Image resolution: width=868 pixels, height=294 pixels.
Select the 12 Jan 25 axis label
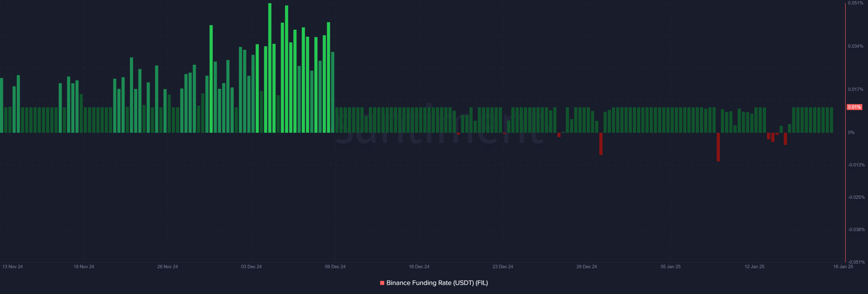754,267
